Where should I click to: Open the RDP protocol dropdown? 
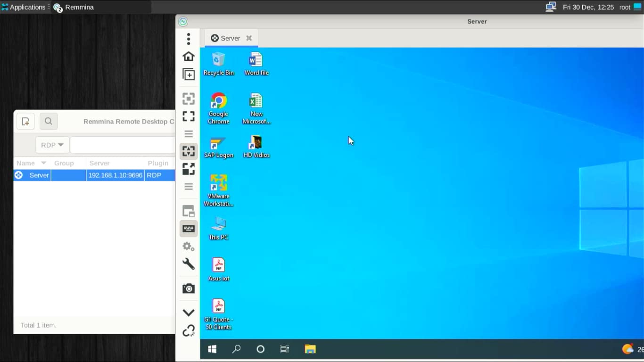[52, 145]
